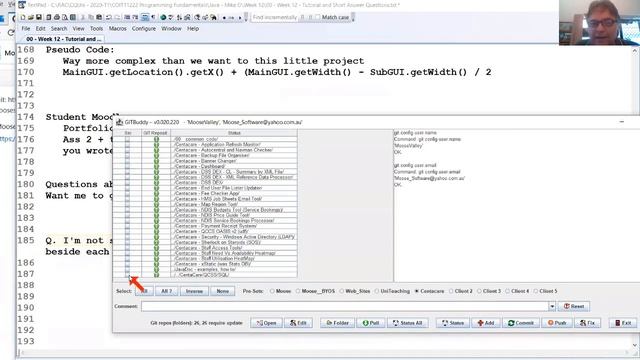The image size is (640, 360).
Task: Toggle the highlighted Word Wrap toolbar icon
Action: tap(145, 18)
